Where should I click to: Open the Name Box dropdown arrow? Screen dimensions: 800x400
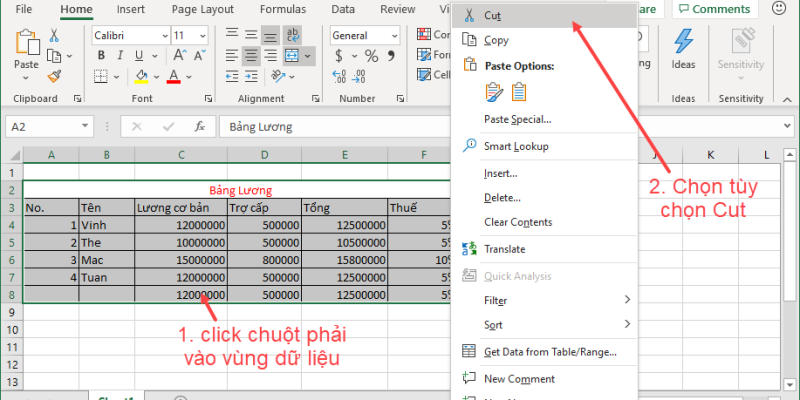click(x=107, y=127)
